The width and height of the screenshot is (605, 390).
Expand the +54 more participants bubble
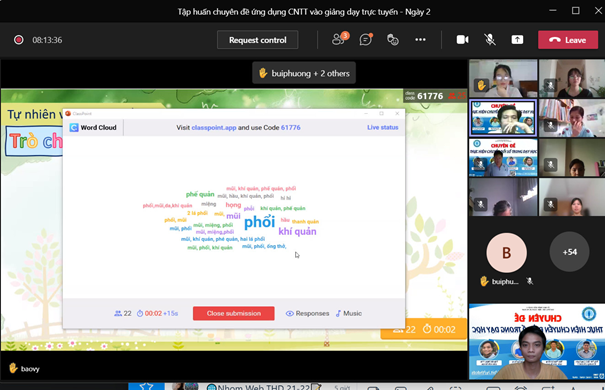570,252
